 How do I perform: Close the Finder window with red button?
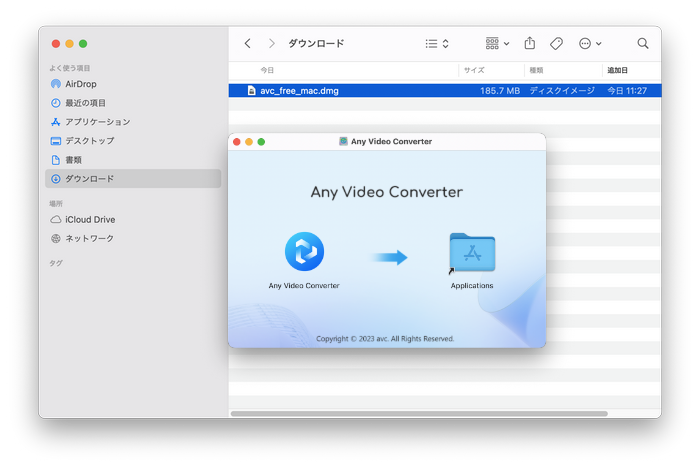[x=56, y=44]
